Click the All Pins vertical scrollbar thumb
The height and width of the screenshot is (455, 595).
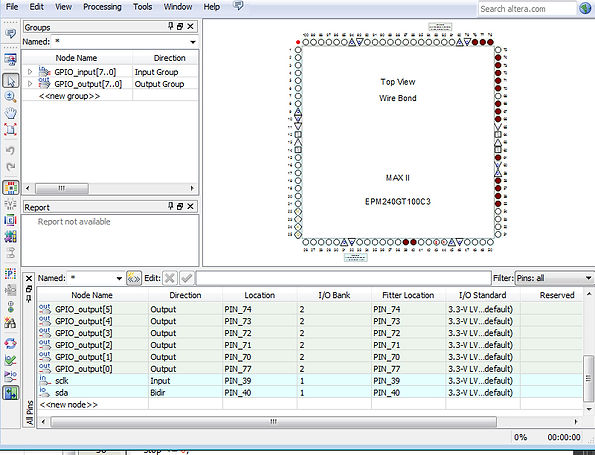coord(588,378)
